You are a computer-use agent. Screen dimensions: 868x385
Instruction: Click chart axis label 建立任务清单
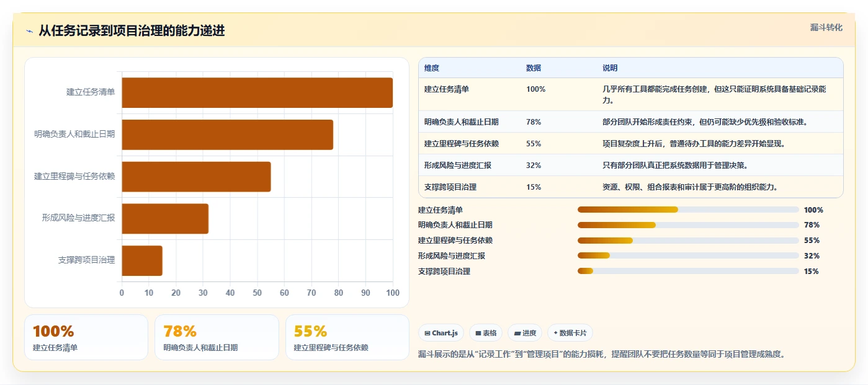coord(91,92)
